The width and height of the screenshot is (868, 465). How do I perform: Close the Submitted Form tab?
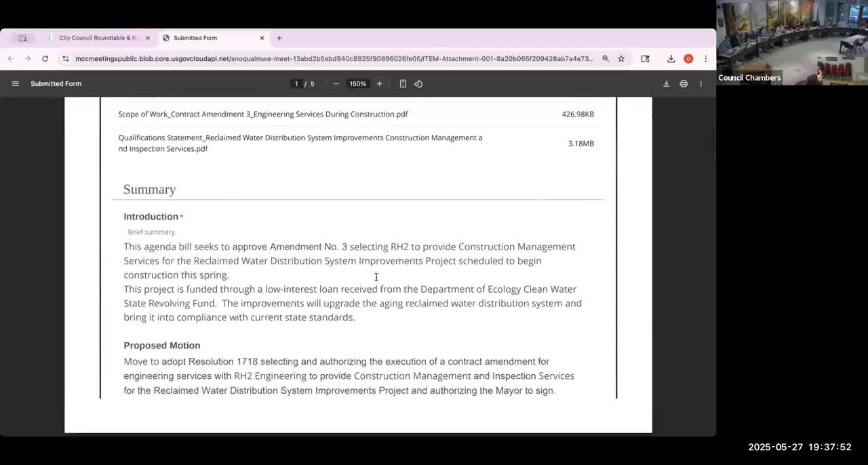pyautogui.click(x=262, y=38)
